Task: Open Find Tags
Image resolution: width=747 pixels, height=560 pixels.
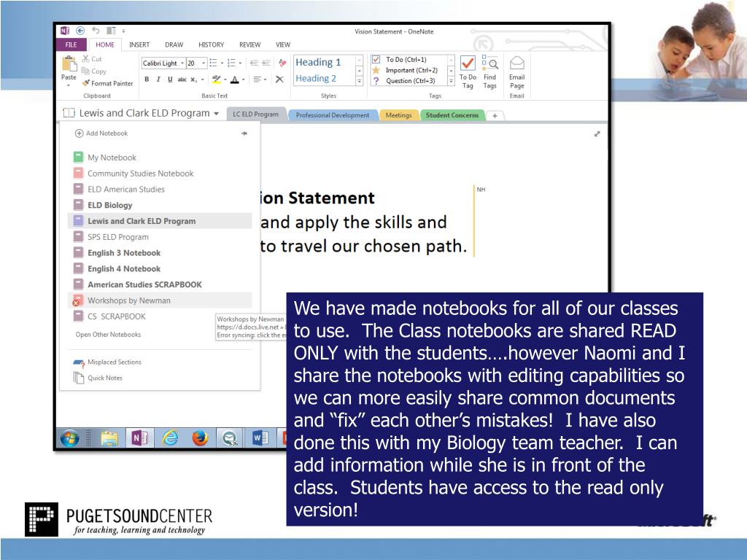Action: pos(489,72)
